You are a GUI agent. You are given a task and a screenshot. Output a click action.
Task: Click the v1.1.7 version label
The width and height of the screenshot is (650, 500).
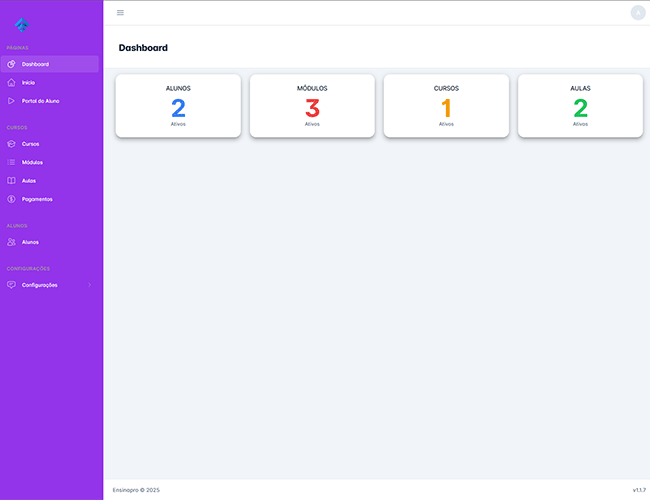[639, 490]
